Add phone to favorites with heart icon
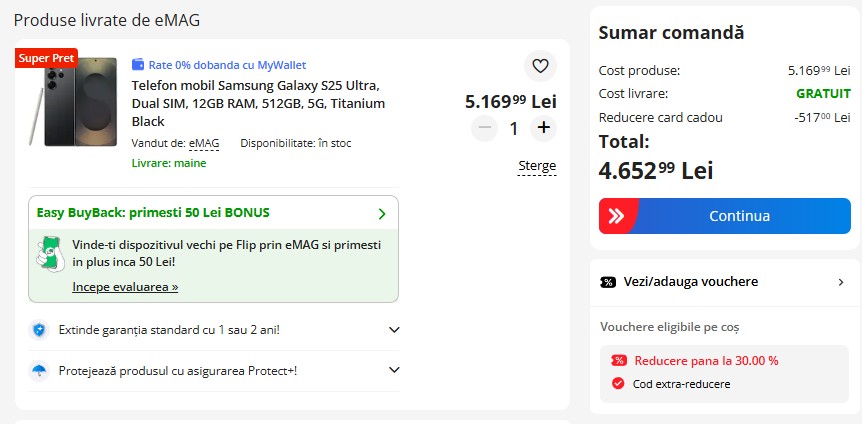The image size is (862, 424). [x=540, y=66]
